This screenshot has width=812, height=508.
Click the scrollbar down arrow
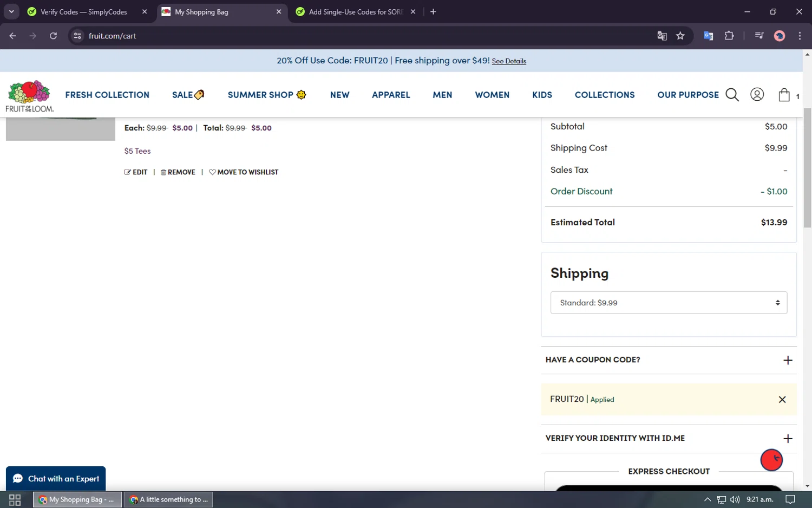click(807, 486)
